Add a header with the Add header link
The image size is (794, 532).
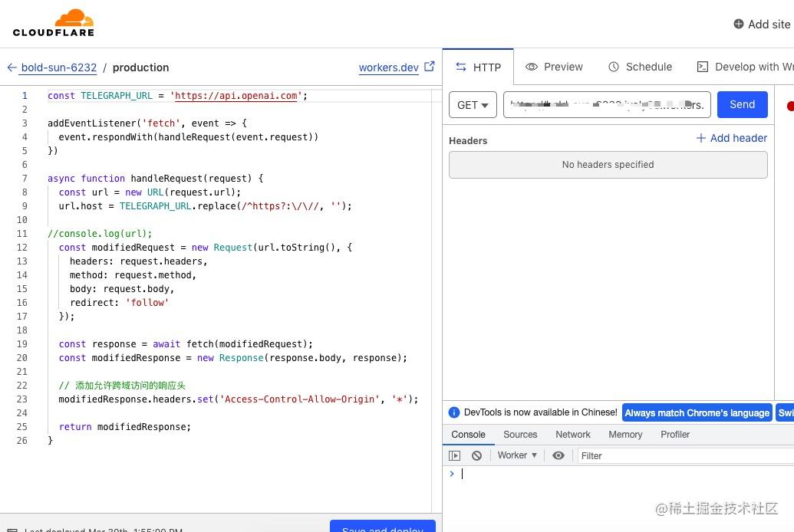[x=730, y=138]
